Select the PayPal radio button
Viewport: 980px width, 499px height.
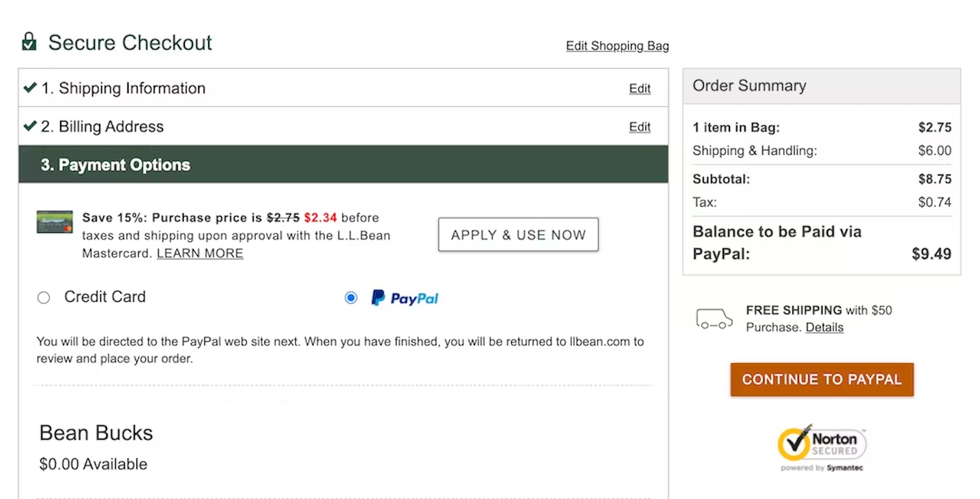point(351,298)
